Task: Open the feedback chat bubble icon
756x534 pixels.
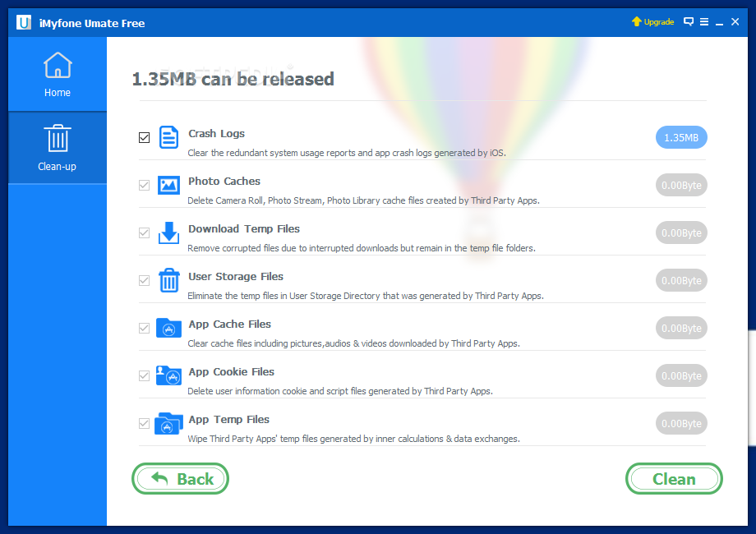Action: [689, 21]
